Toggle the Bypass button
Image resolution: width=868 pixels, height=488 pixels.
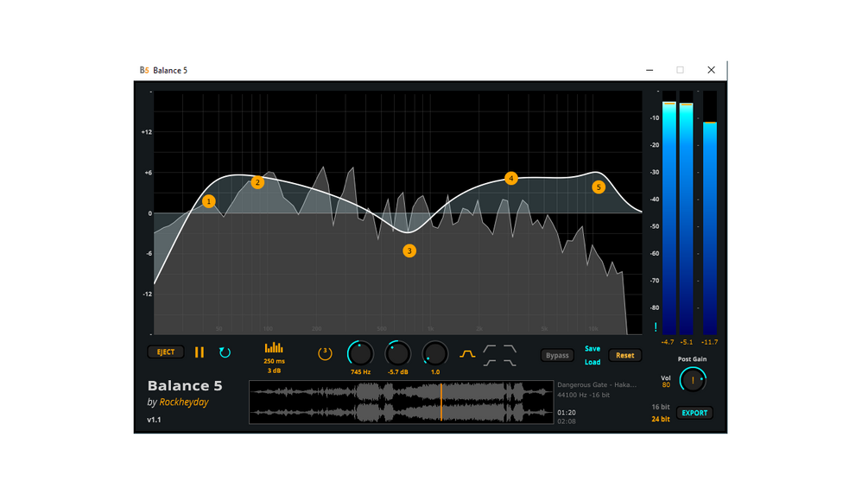coord(557,355)
